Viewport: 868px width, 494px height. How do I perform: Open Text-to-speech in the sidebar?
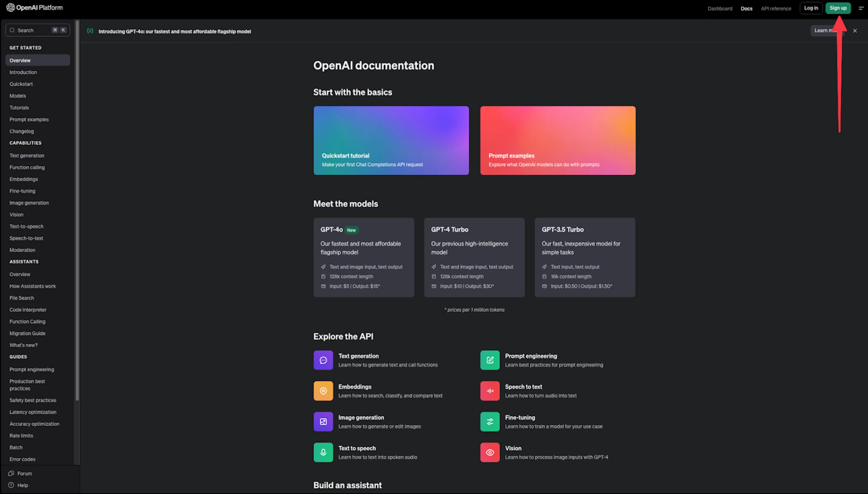coord(26,226)
